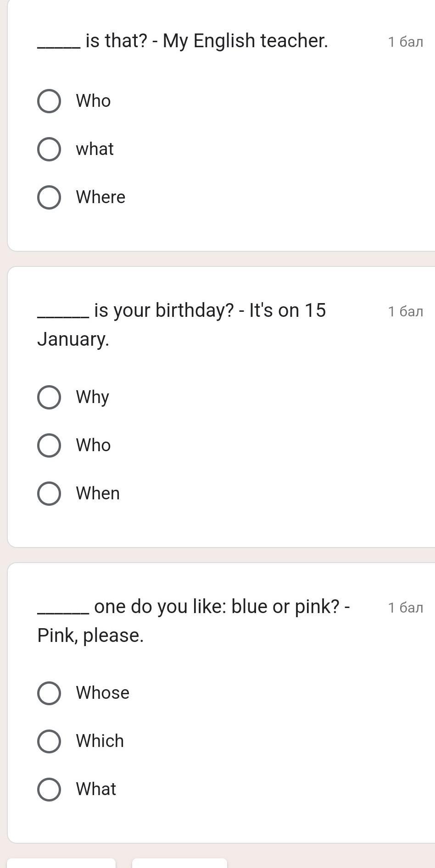This screenshot has width=435, height=868.
Task: Pick the 'When' radio option
Action: 49,493
